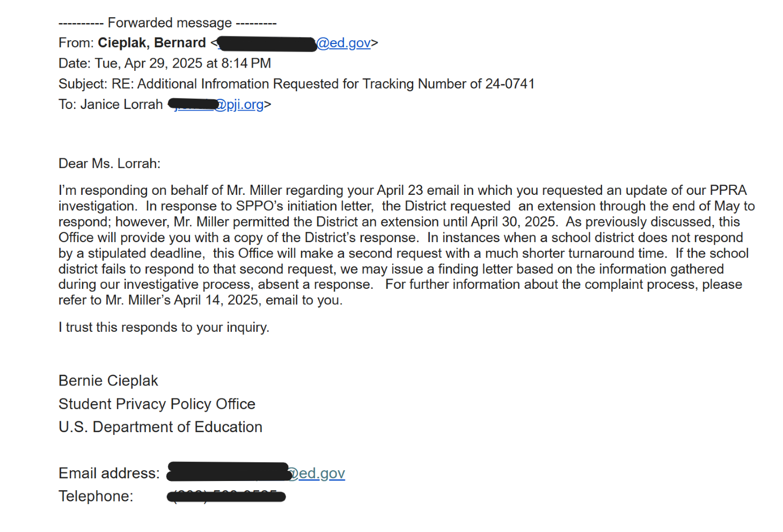Click the Email address label
The height and width of the screenshot is (532, 783).
[x=109, y=473]
